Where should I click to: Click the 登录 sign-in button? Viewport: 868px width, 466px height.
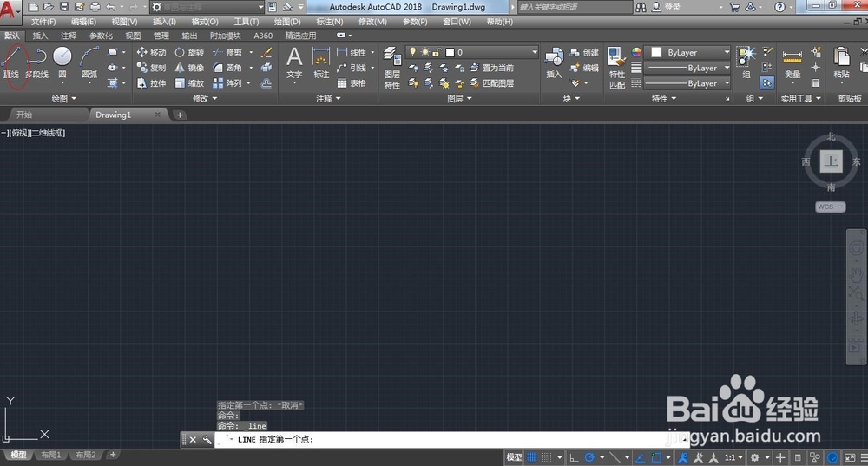[x=666, y=7]
